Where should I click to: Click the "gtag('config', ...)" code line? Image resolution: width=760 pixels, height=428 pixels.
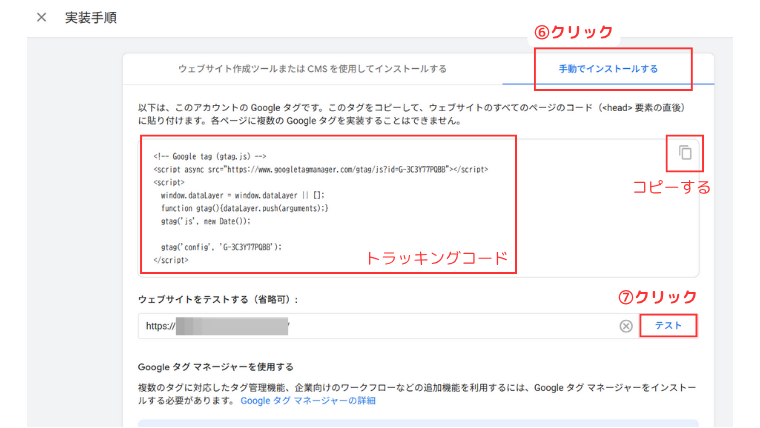(x=221, y=247)
